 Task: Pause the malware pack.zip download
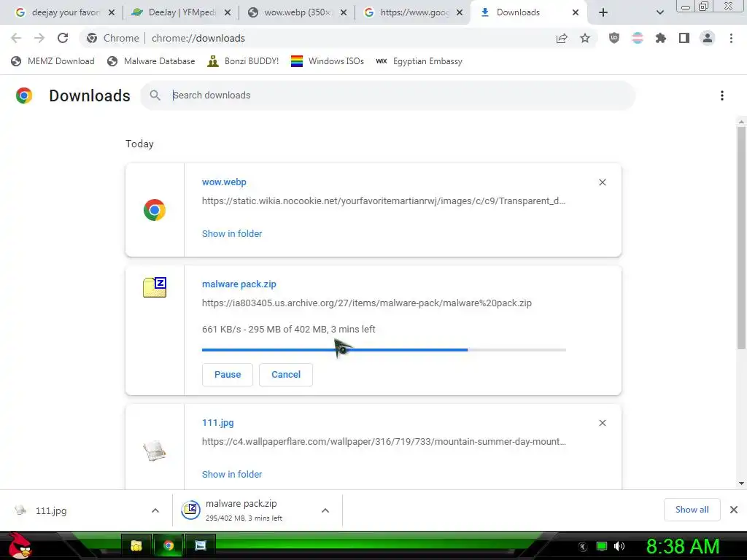(228, 375)
